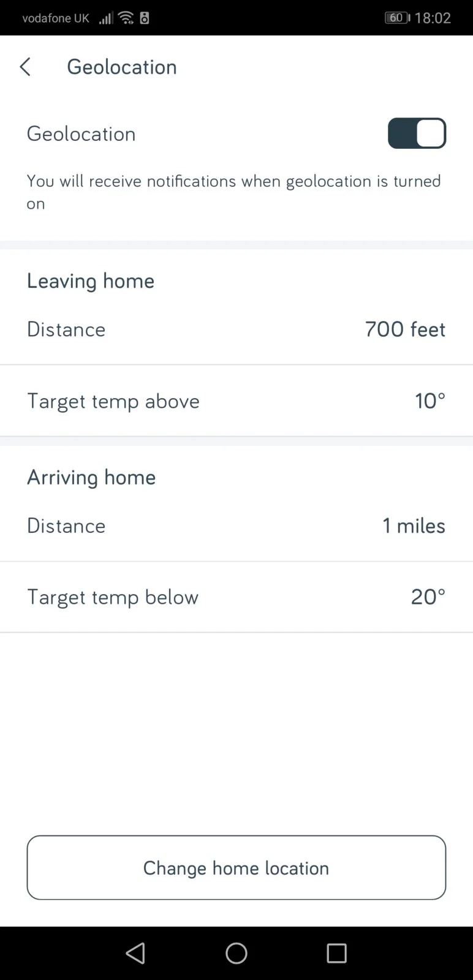Image resolution: width=473 pixels, height=980 pixels.
Task: Change the 700 feet distance value
Action: pos(405,330)
